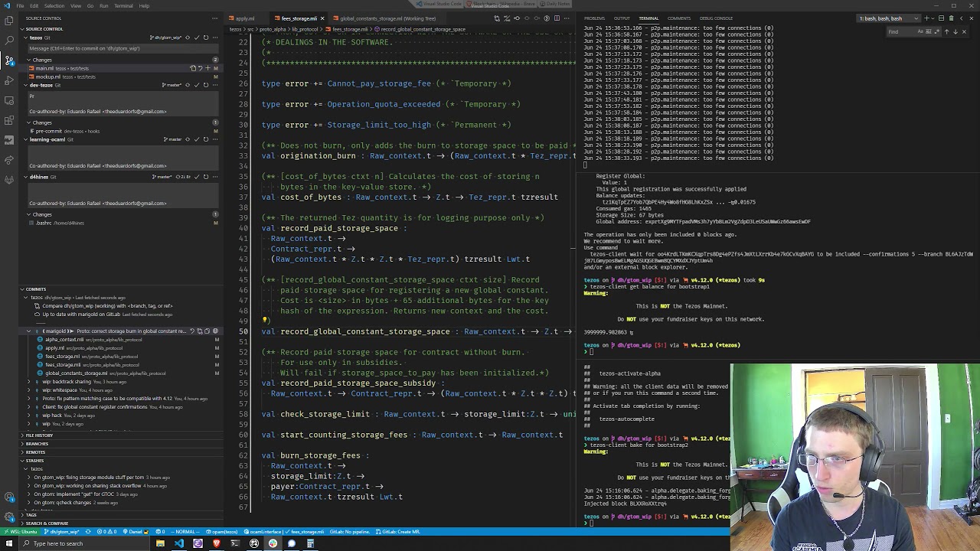Click Windows taskbar search box
This screenshot has height=551, width=980.
coord(86,543)
